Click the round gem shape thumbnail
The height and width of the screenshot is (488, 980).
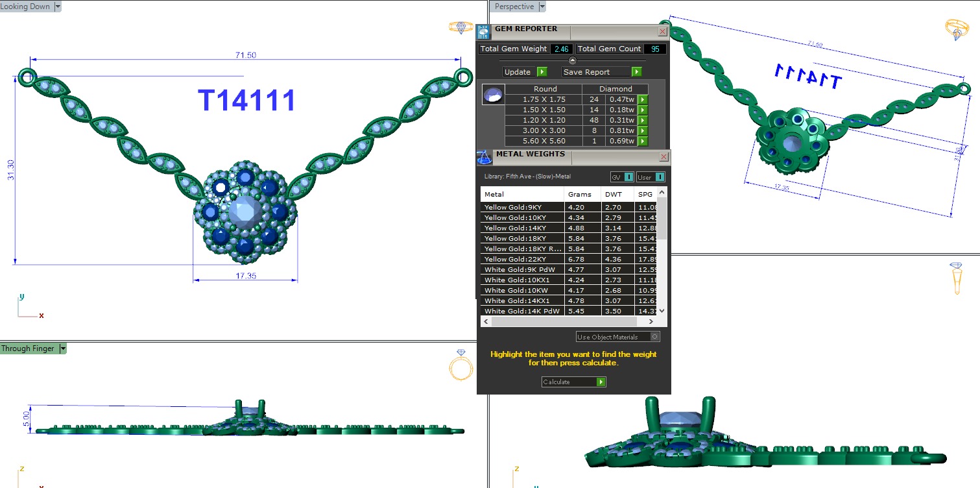point(494,95)
